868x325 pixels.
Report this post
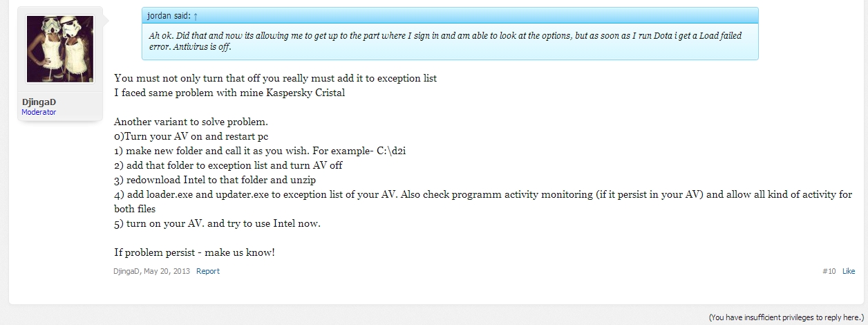point(207,271)
